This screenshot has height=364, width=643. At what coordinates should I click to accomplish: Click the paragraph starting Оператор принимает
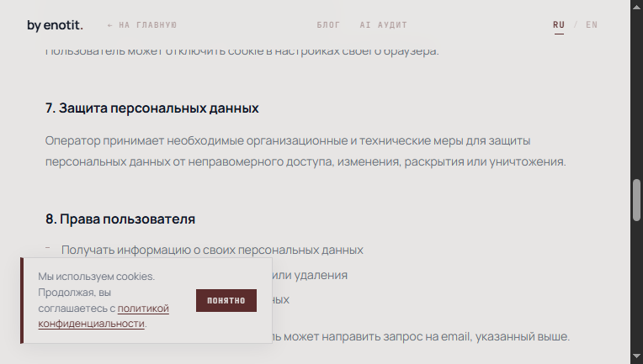305,150
